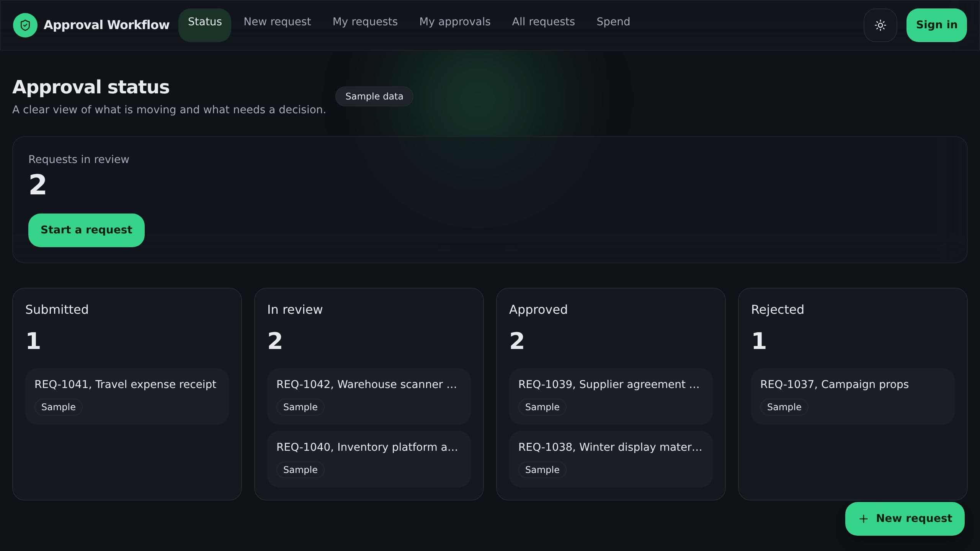Image resolution: width=980 pixels, height=551 pixels.
Task: Click Start a request button
Action: (87, 230)
